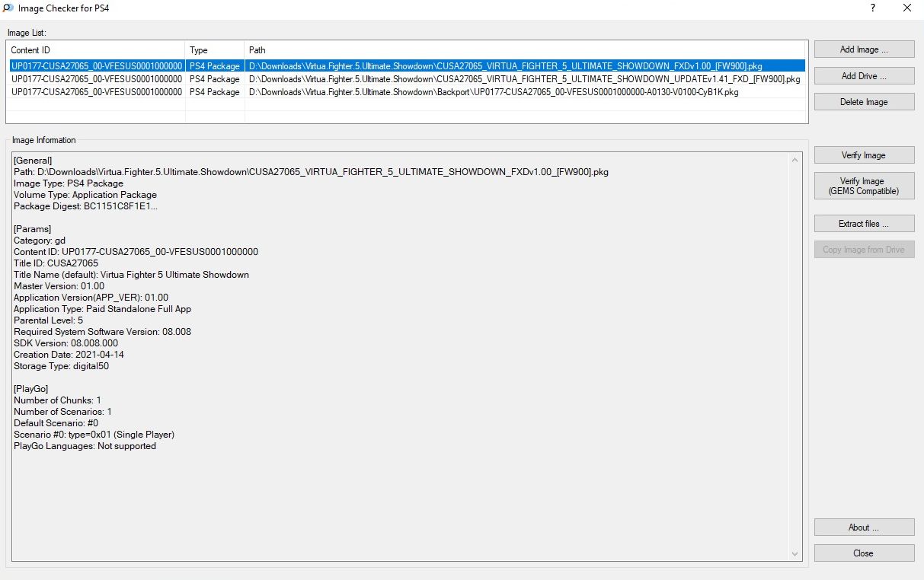Click scroll down arrow of information panel
This screenshot has height=580, width=924.
point(796,554)
